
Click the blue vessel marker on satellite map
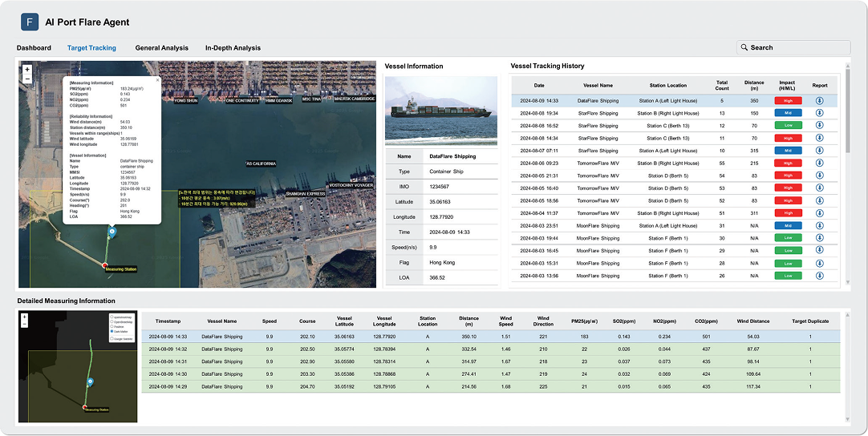coord(112,232)
